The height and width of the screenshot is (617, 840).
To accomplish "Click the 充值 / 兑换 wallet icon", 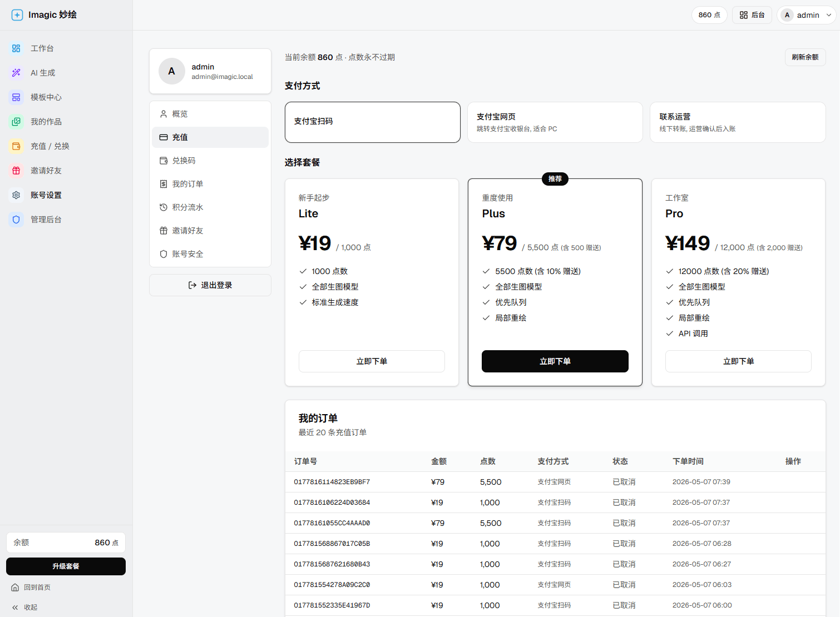I will (16, 146).
